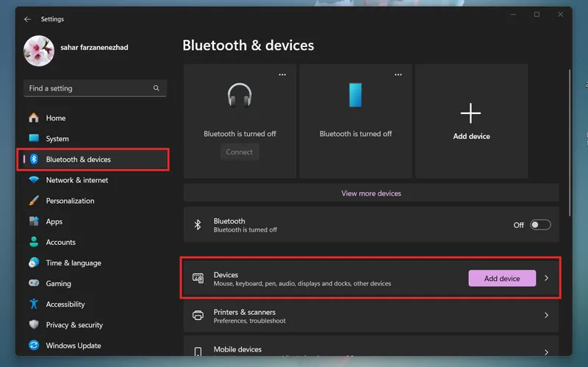Open more options on the headphones card
588x367 pixels.
tap(282, 75)
